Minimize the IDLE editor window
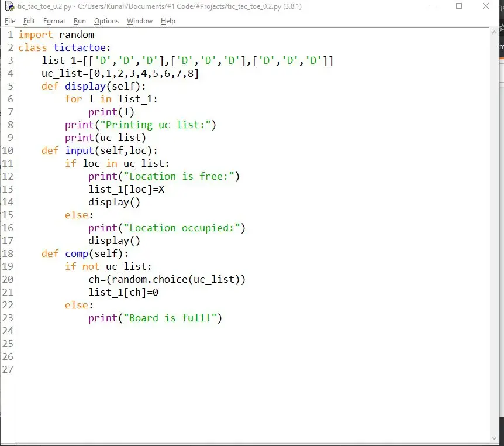The width and height of the screenshot is (504, 446). point(433,6)
